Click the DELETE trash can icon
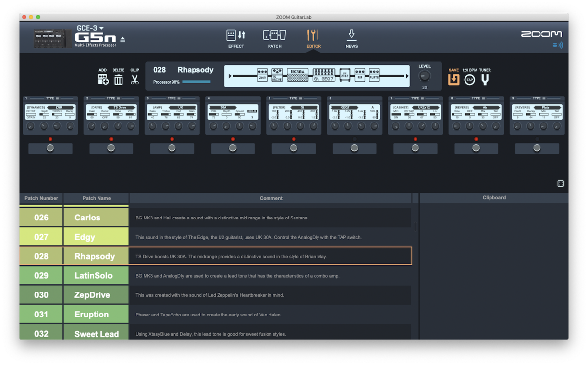The width and height of the screenshot is (588, 365). (119, 79)
